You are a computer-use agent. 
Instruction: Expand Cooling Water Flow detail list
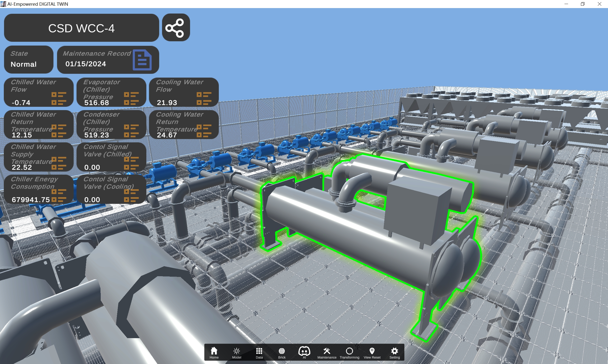click(x=204, y=98)
